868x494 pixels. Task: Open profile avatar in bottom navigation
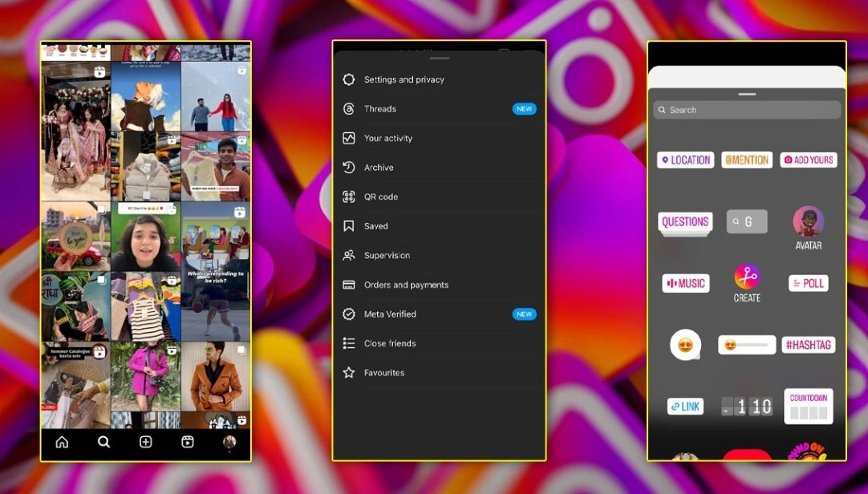pyautogui.click(x=229, y=441)
